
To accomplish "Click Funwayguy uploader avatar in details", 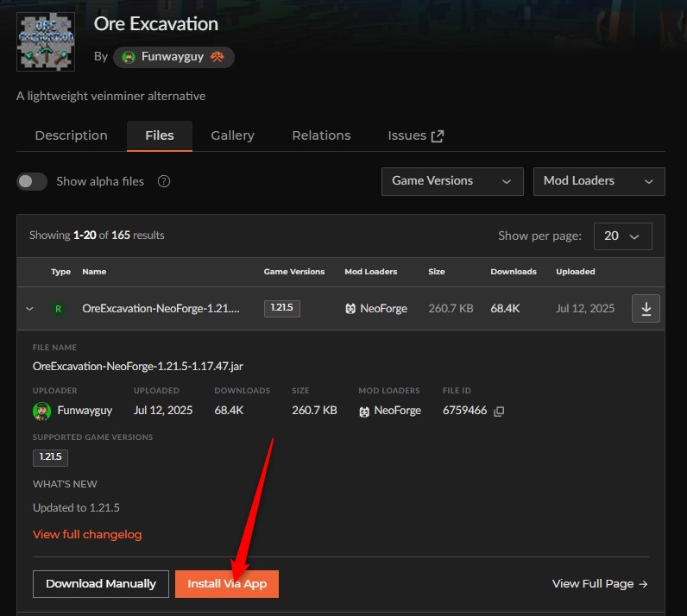I will point(41,411).
